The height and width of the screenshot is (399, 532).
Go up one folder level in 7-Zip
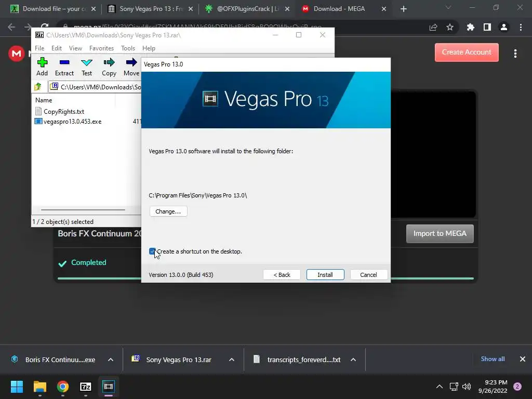pos(37,87)
